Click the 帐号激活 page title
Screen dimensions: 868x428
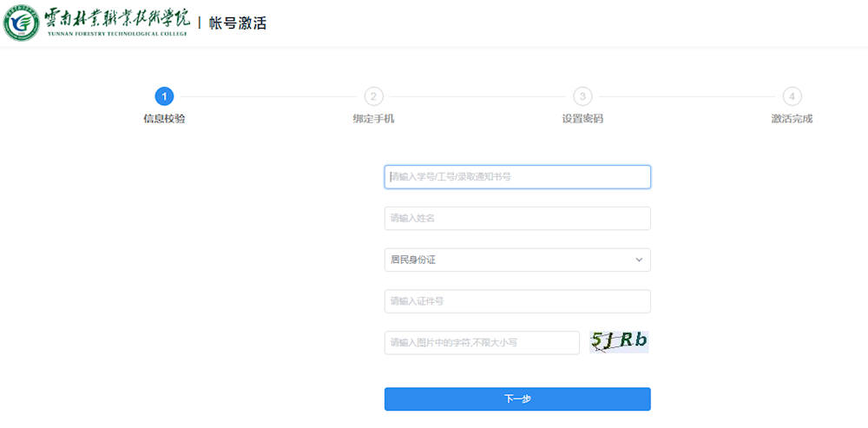(x=237, y=23)
